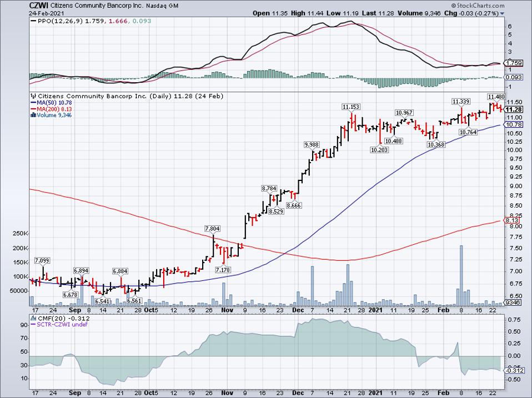Click the blue MA(50) legend line swatch

point(33,103)
